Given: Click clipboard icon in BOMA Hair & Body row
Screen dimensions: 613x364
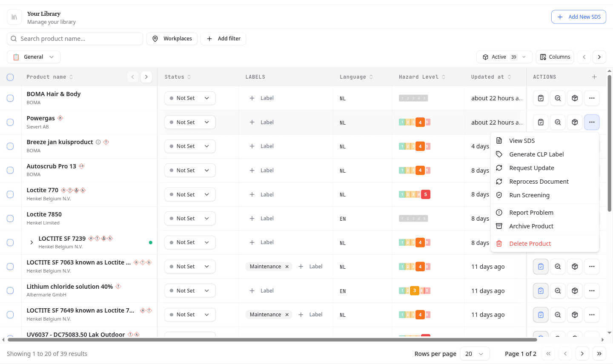Looking at the screenshot, I should coord(541,98).
